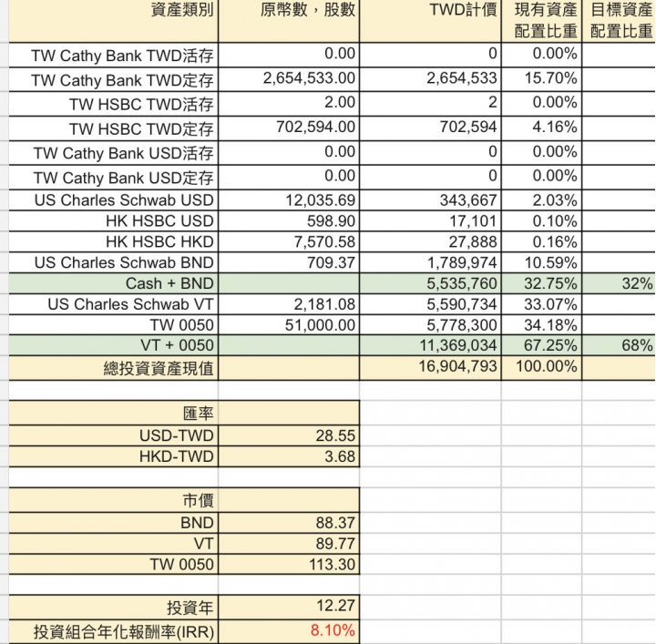Image resolution: width=656 pixels, height=644 pixels.
Task: Select the 5,778,300 TWD value cell
Action: [430, 325]
